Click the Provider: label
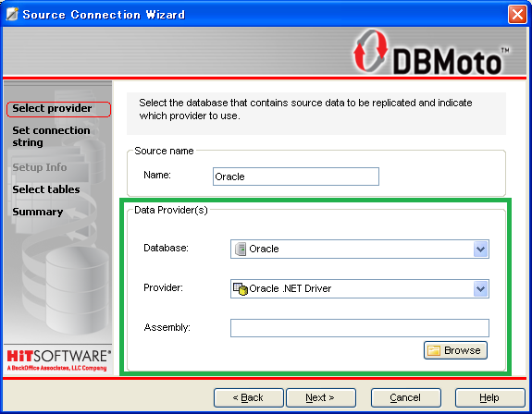The width and height of the screenshot is (532, 414). tap(163, 287)
